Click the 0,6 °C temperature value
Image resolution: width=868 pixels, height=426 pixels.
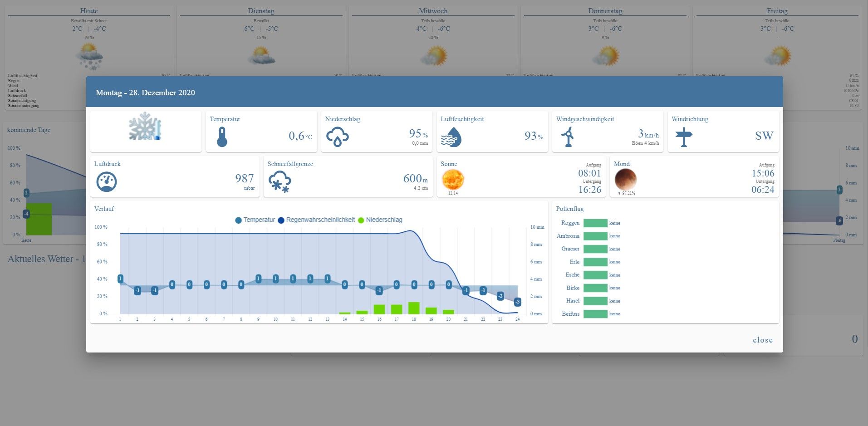pos(300,136)
